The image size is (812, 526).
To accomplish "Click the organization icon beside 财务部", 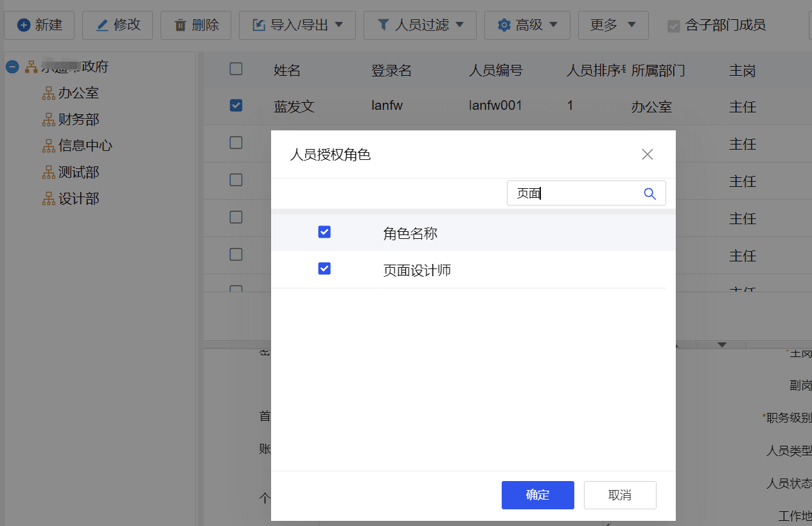I will click(48, 119).
